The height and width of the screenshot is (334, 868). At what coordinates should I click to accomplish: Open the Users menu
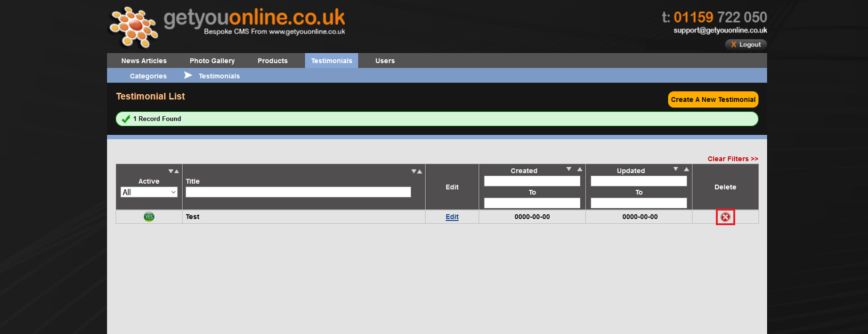click(385, 61)
